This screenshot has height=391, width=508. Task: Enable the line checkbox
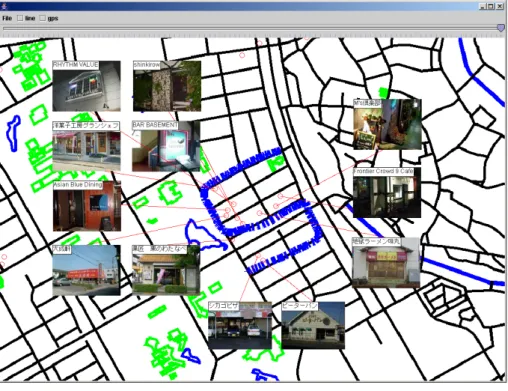coord(20,18)
